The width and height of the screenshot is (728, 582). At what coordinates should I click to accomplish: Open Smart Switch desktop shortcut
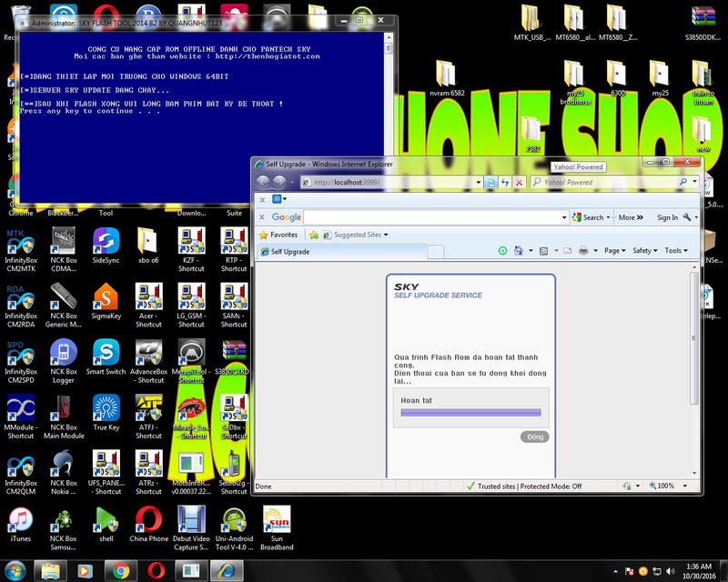tap(106, 357)
